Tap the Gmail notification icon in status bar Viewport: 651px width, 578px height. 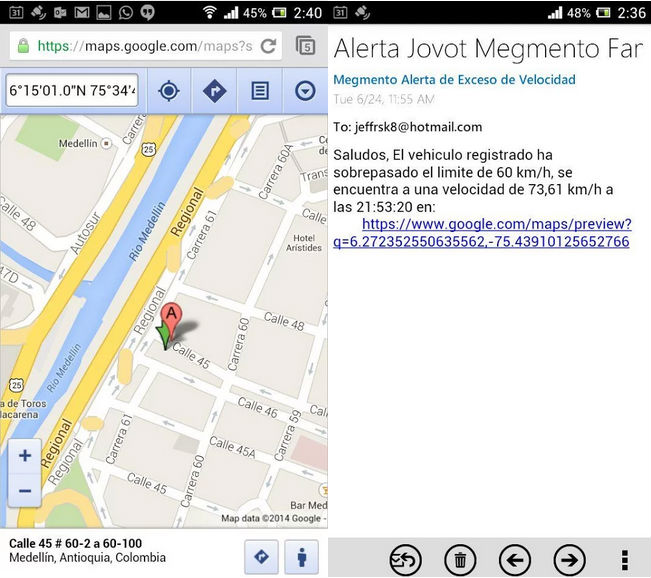click(82, 13)
